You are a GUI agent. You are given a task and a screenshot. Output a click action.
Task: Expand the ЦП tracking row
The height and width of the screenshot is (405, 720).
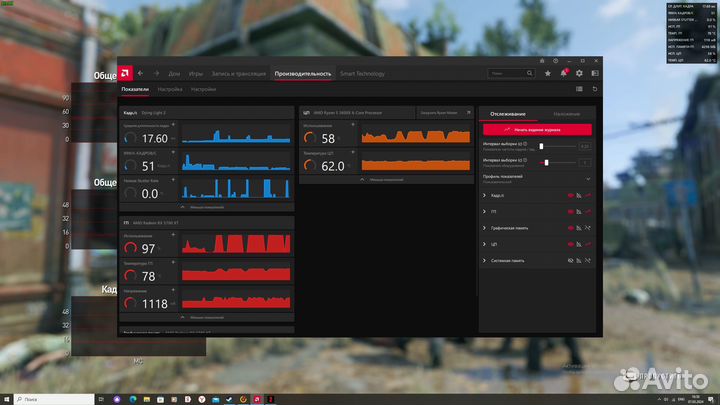484,244
